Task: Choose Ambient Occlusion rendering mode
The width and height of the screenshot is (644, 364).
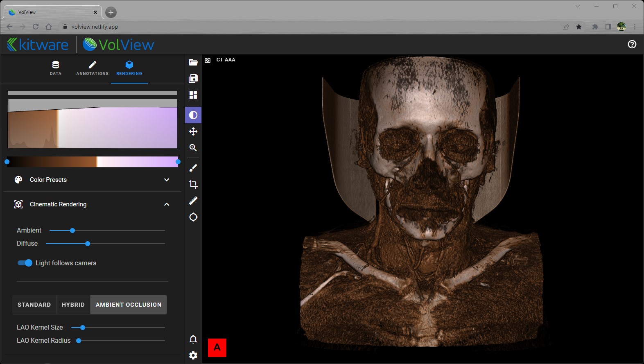Action: pyautogui.click(x=129, y=305)
